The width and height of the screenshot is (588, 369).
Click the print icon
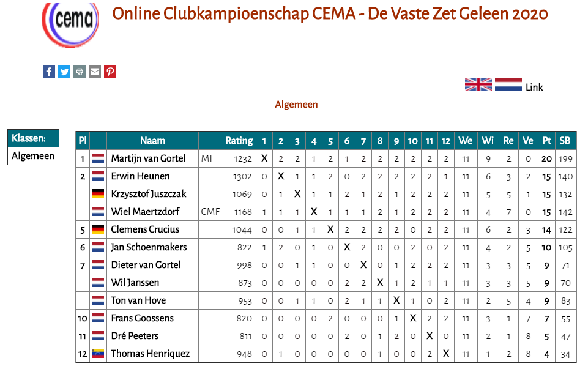(80, 71)
